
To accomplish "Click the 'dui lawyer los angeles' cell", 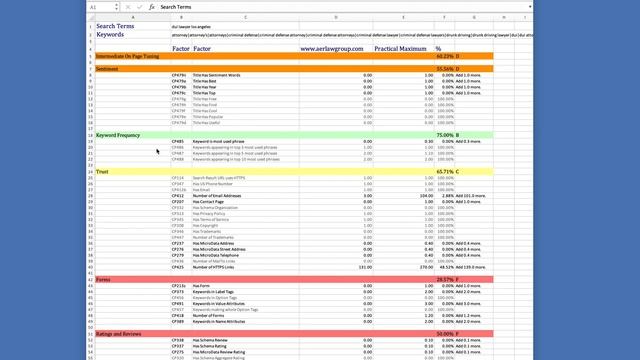I will (191, 27).
